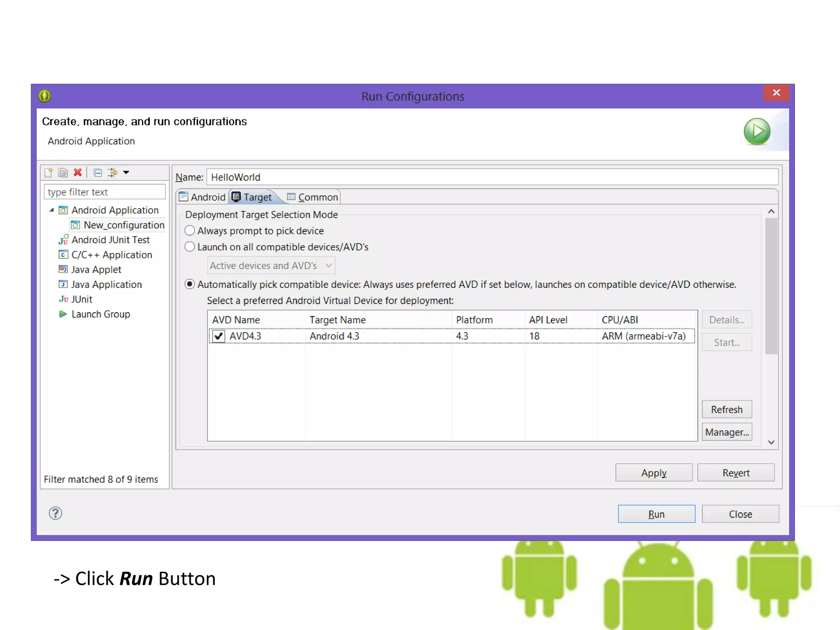Click the JUnit icon
This screenshot has width=840, height=630.
[x=63, y=299]
